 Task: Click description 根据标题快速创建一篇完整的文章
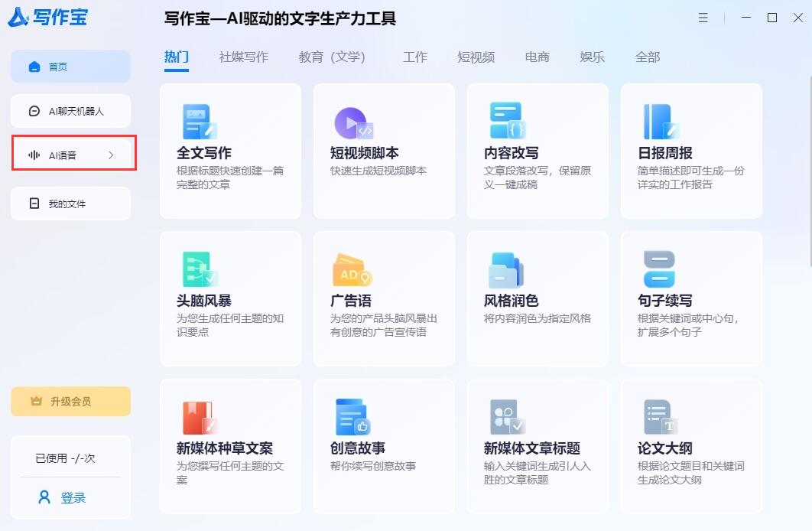[x=230, y=178]
